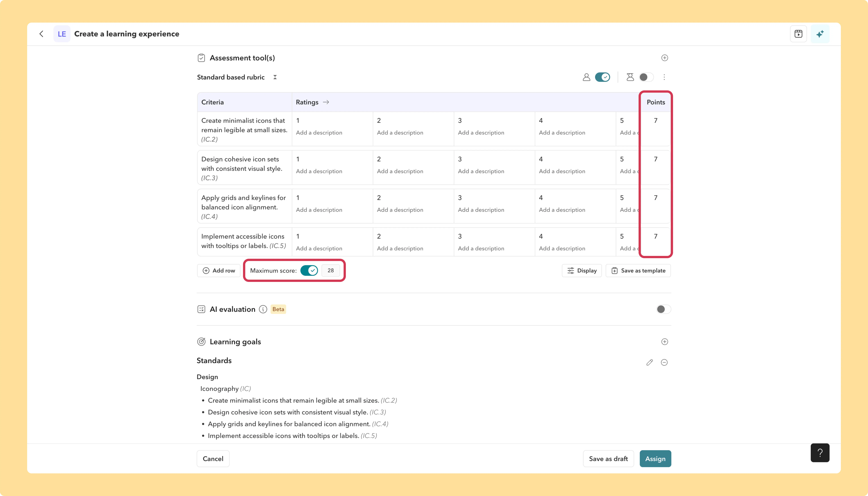
Task: Click the Ratings column header label
Action: pyautogui.click(x=307, y=102)
